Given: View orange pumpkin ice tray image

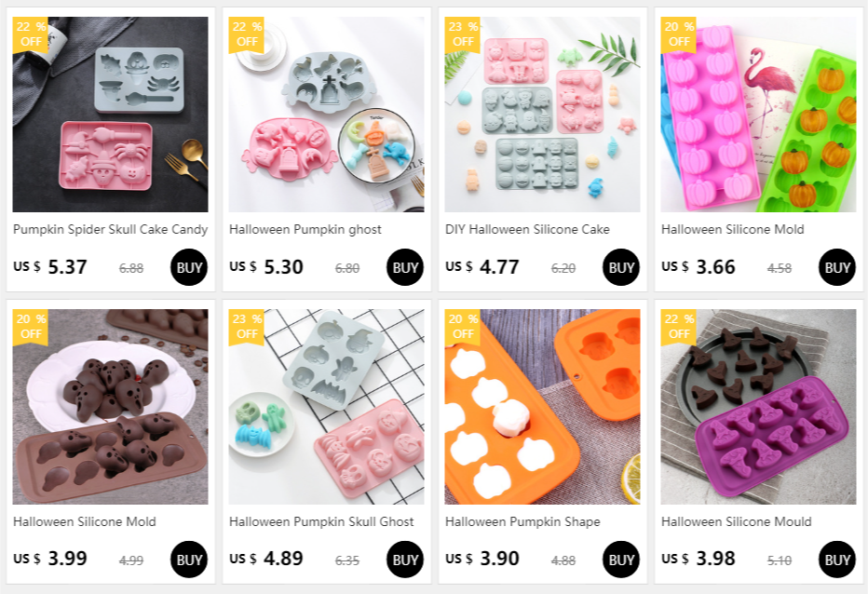Looking at the screenshot, I should 542,406.
